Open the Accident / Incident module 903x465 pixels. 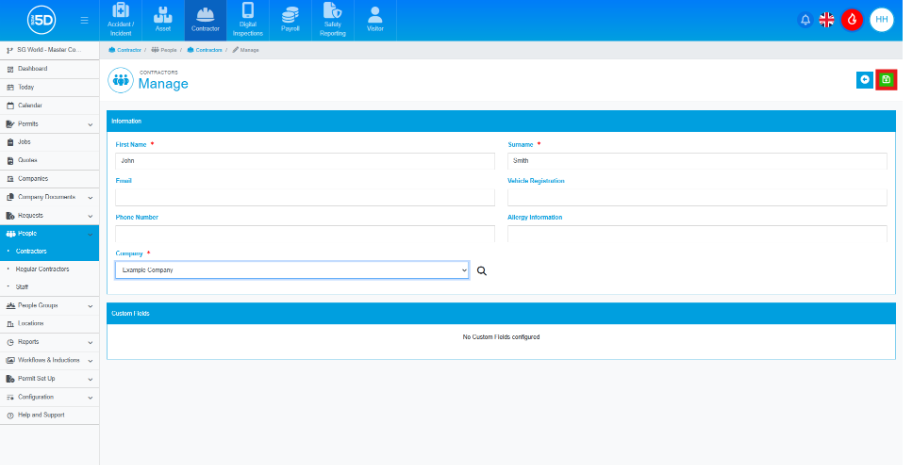[120, 20]
